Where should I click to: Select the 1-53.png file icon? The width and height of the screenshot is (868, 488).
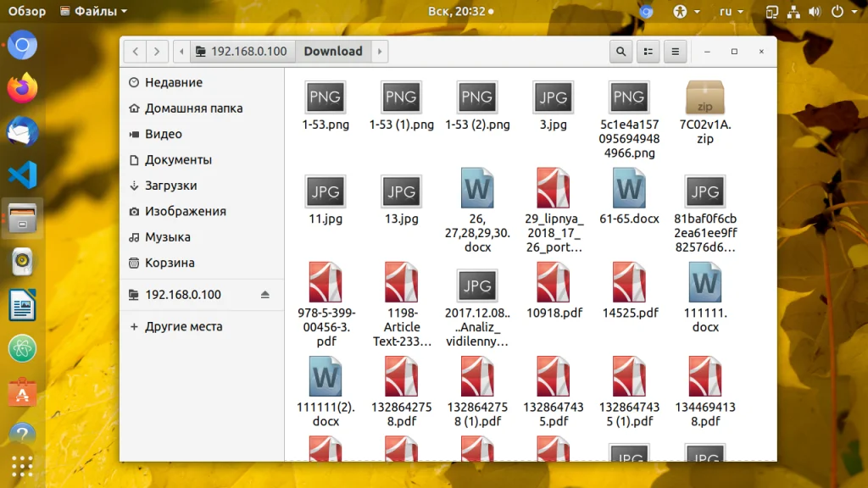coord(325,97)
